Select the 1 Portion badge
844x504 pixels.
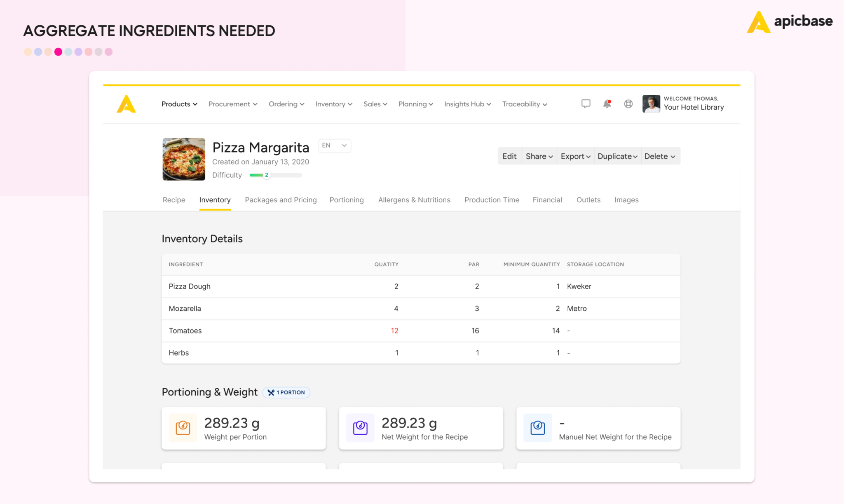(x=286, y=392)
